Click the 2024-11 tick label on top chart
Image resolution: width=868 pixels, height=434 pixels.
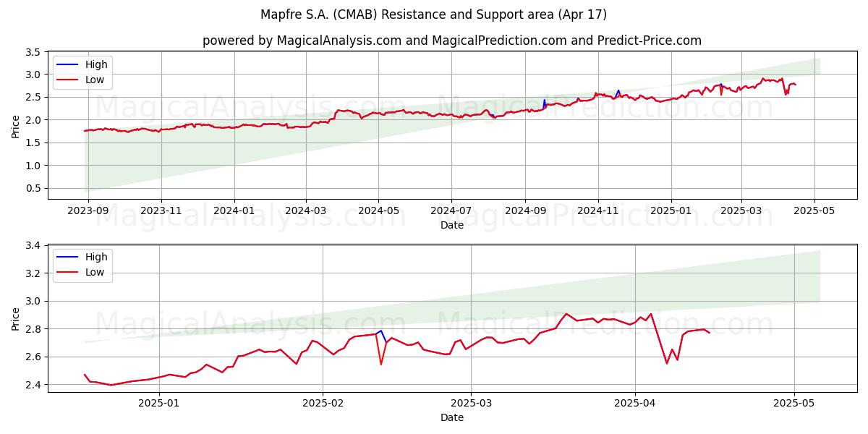click(598, 211)
